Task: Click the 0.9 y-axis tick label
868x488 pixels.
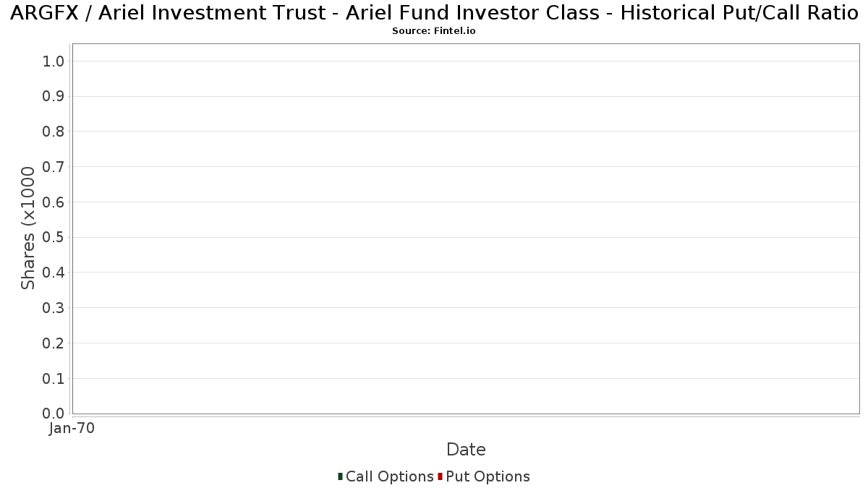Action: pos(54,97)
